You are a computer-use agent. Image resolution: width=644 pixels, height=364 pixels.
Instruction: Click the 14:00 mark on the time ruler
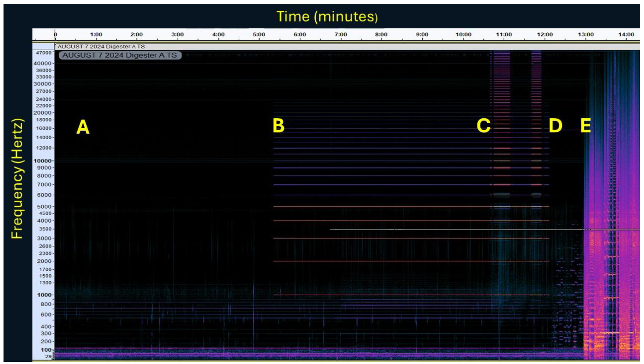coord(626,34)
